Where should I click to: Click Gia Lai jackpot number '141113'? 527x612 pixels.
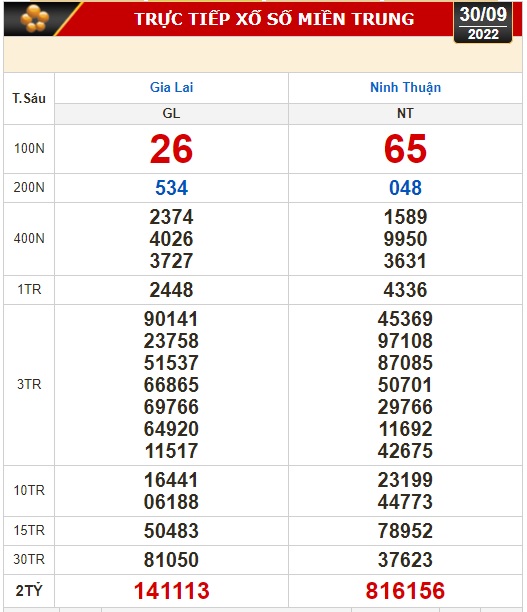coord(171,591)
